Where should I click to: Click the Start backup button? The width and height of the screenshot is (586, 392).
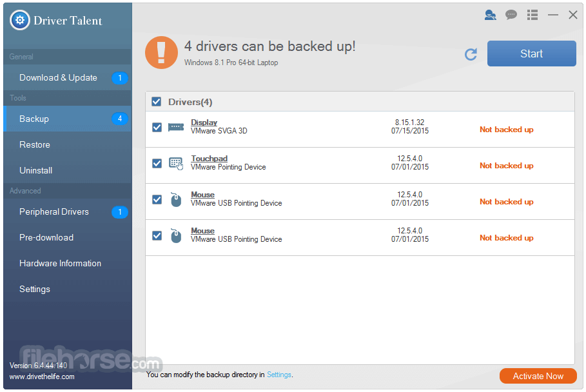click(531, 54)
